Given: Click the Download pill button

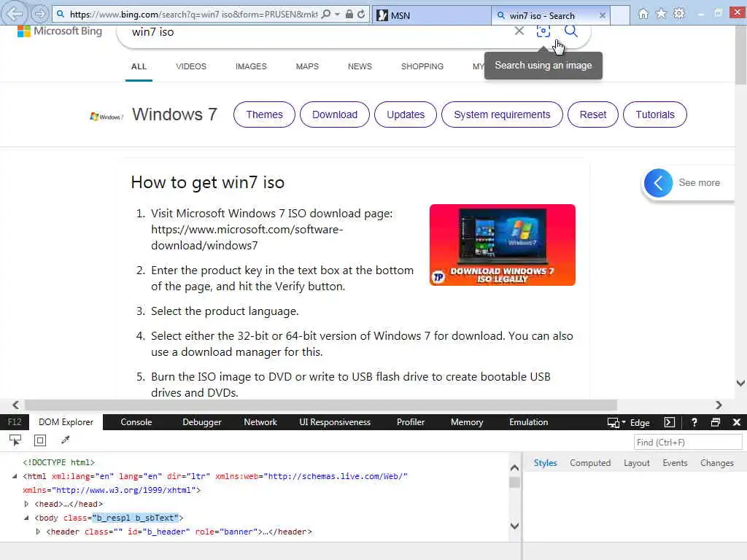Looking at the screenshot, I should click(x=334, y=114).
